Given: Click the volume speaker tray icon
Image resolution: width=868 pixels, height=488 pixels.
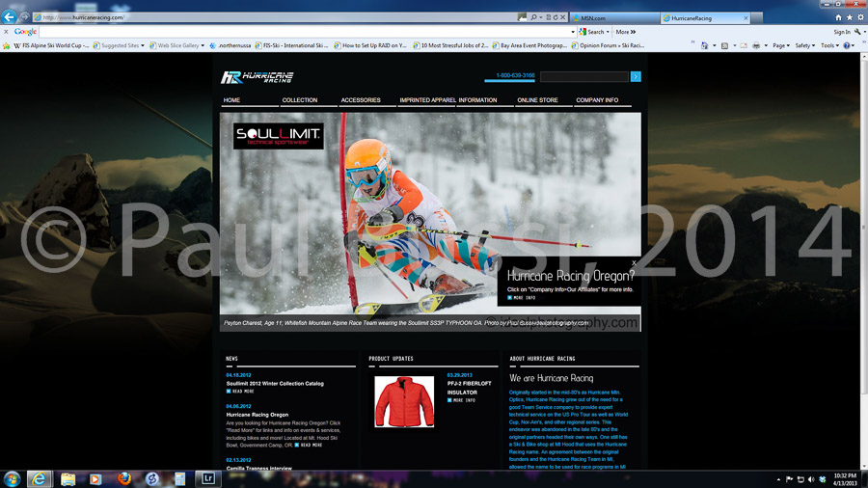Looking at the screenshot, I should click(811, 479).
